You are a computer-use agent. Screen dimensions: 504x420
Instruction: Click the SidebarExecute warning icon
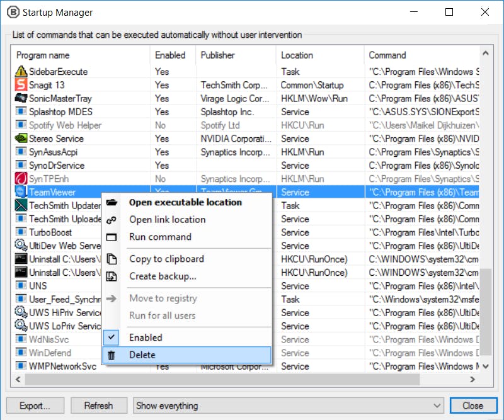(x=21, y=71)
